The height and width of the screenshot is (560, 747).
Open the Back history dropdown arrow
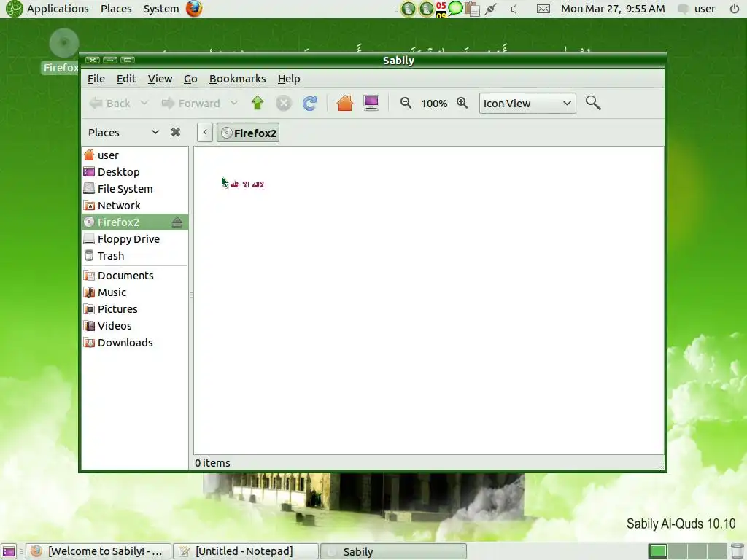(144, 103)
